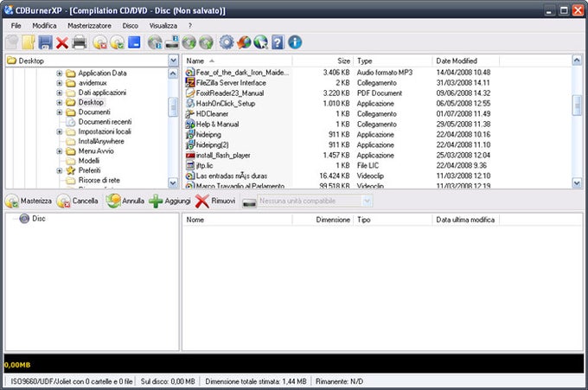Sort file list by Name column
Viewport: 588px width, 390px height.
237,61
